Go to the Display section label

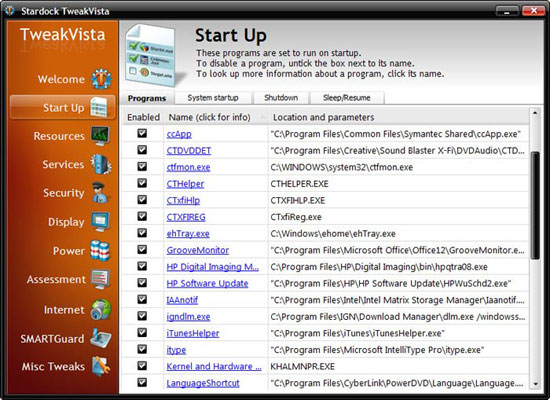[x=66, y=222]
